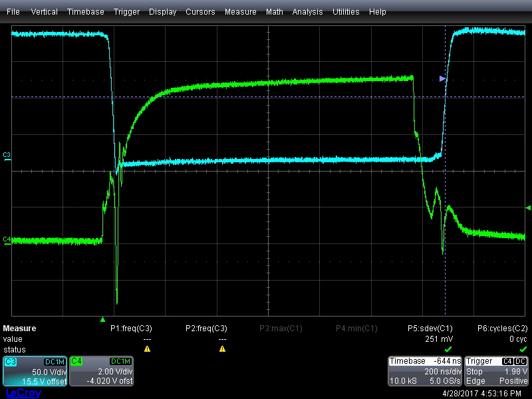The image size is (532, 399).
Task: Open the Analysis menu
Action: click(x=307, y=12)
